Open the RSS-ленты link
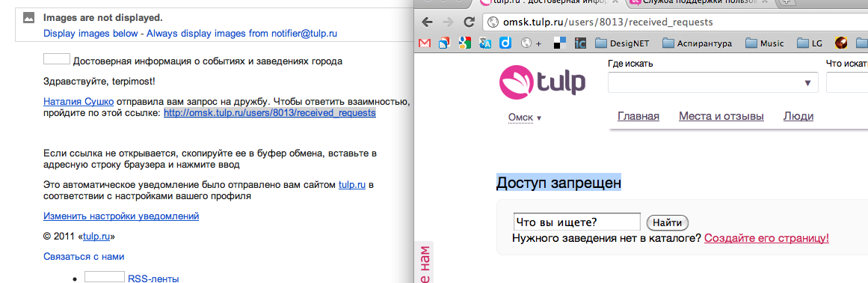The height and width of the screenshot is (283, 868). pyautogui.click(x=154, y=279)
